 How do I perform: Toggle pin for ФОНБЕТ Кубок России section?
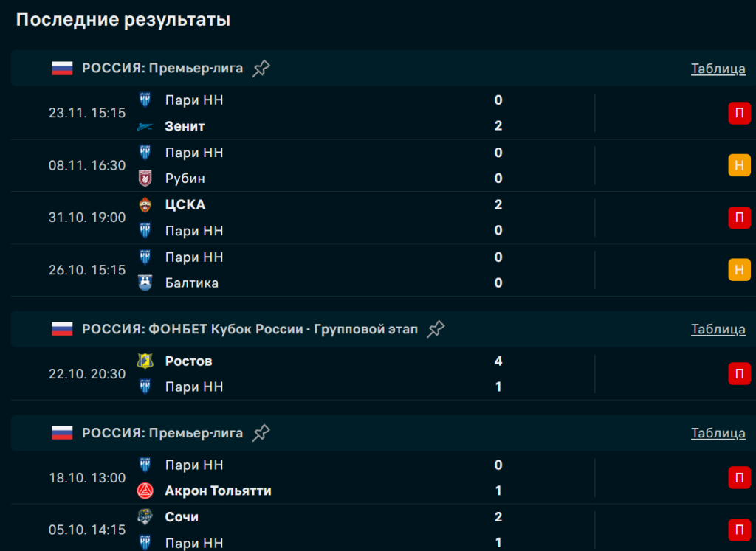[436, 329]
